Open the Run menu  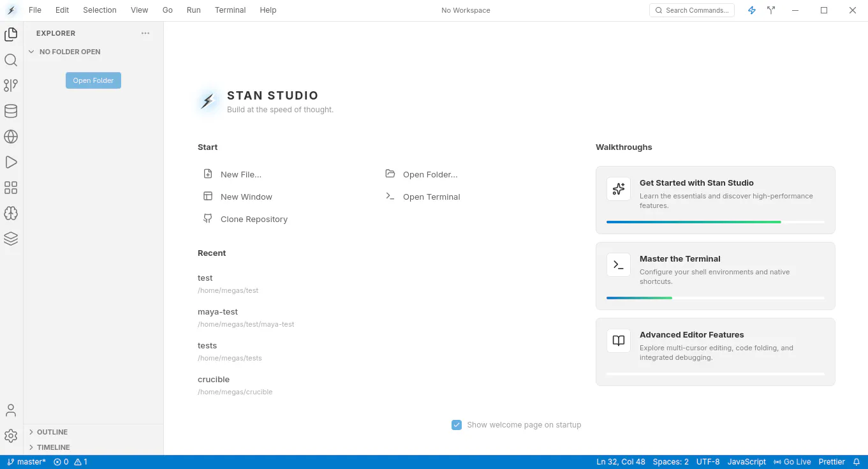pos(194,10)
